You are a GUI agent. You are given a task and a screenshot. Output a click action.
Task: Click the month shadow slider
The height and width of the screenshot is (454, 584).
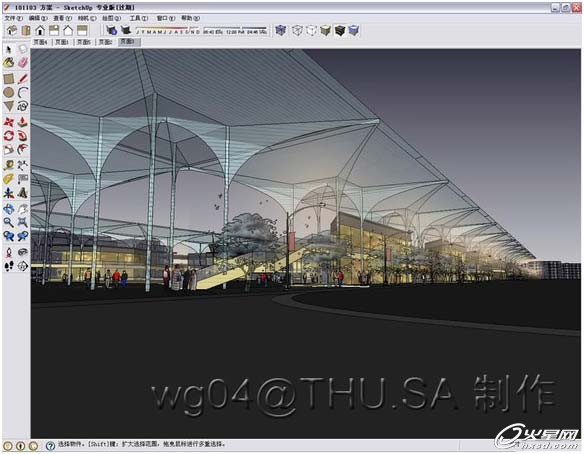click(168, 31)
